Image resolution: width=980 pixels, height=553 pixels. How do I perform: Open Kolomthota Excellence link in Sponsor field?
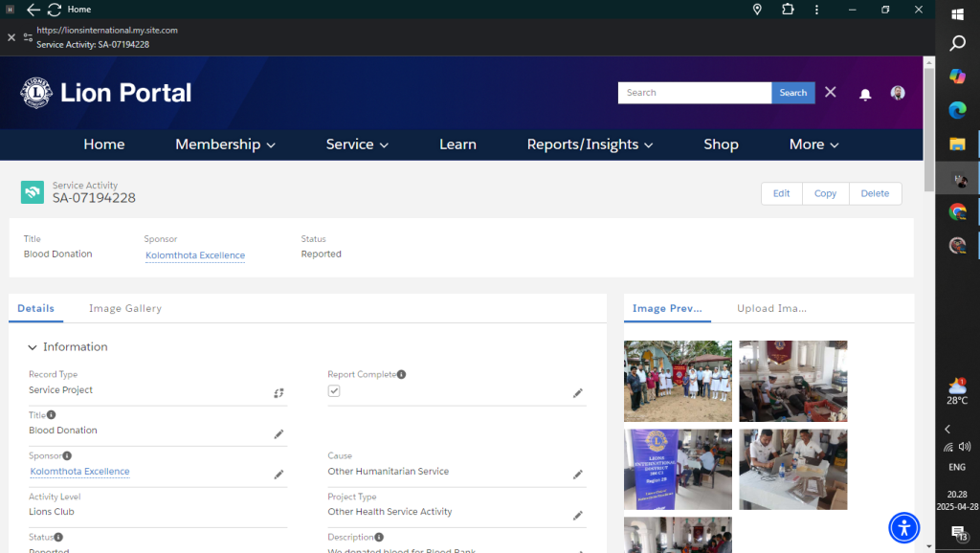coord(80,471)
